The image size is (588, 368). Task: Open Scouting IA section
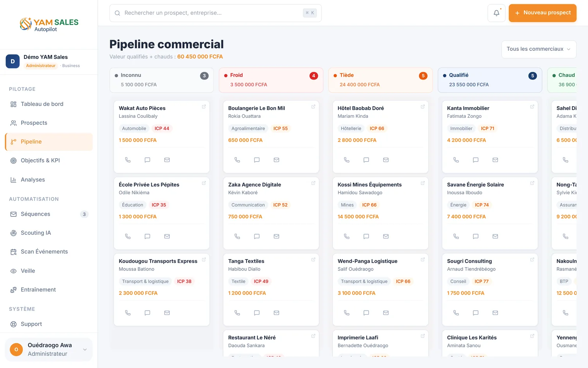49,233
